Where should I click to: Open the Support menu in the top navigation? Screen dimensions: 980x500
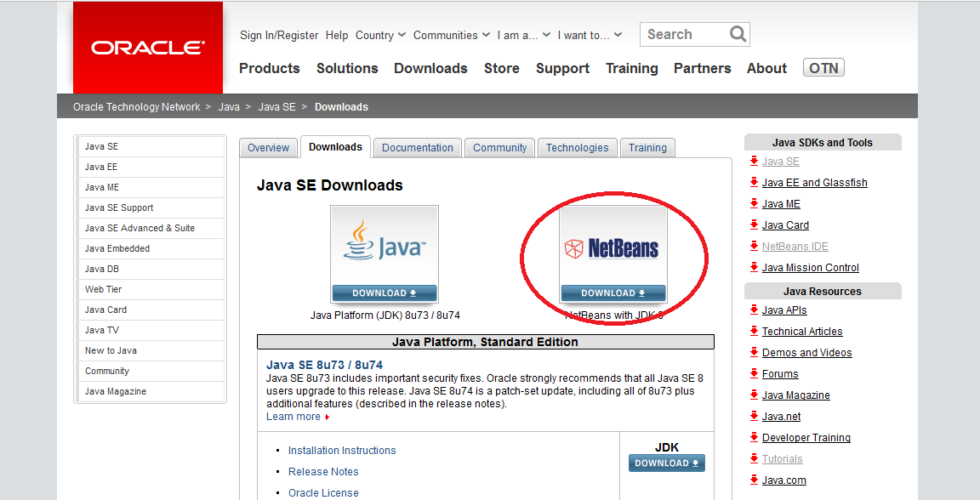coord(562,68)
